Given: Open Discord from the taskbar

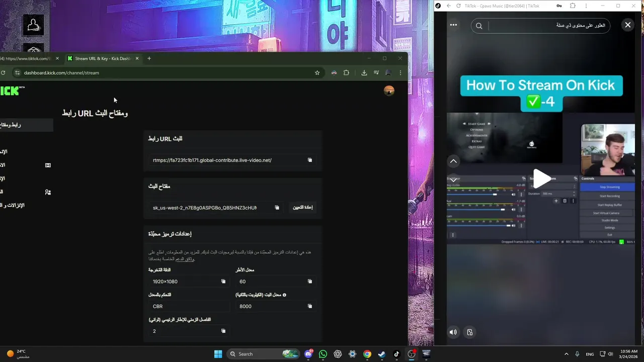Looking at the screenshot, I should (308, 354).
